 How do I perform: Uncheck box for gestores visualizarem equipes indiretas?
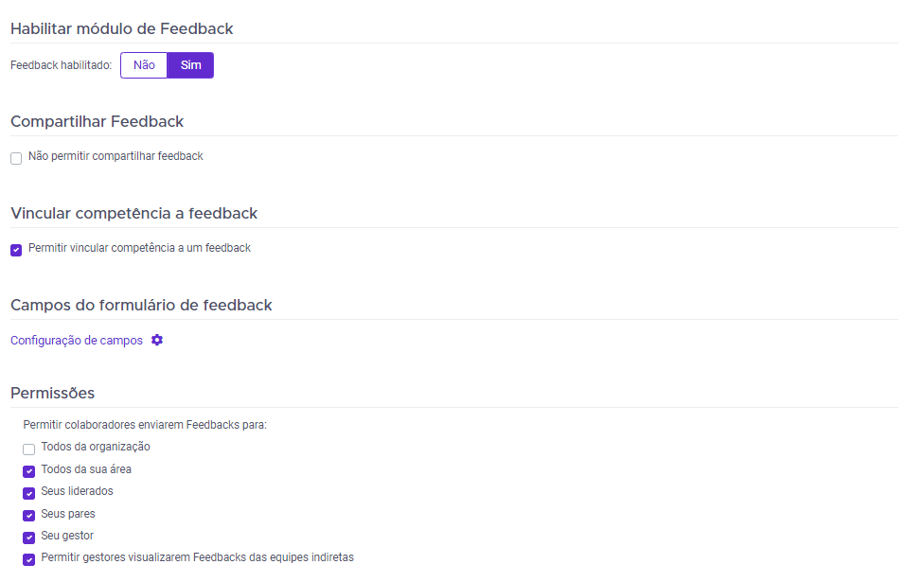coord(29,559)
